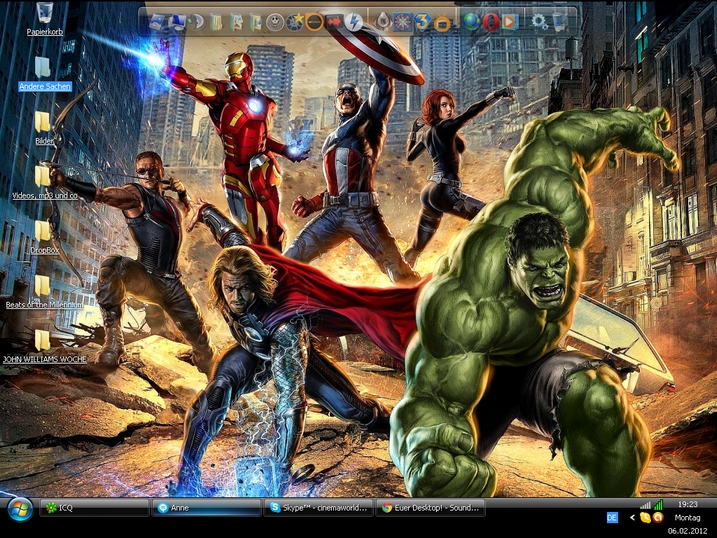
Task: Open the DE language bar selector
Action: [612, 518]
